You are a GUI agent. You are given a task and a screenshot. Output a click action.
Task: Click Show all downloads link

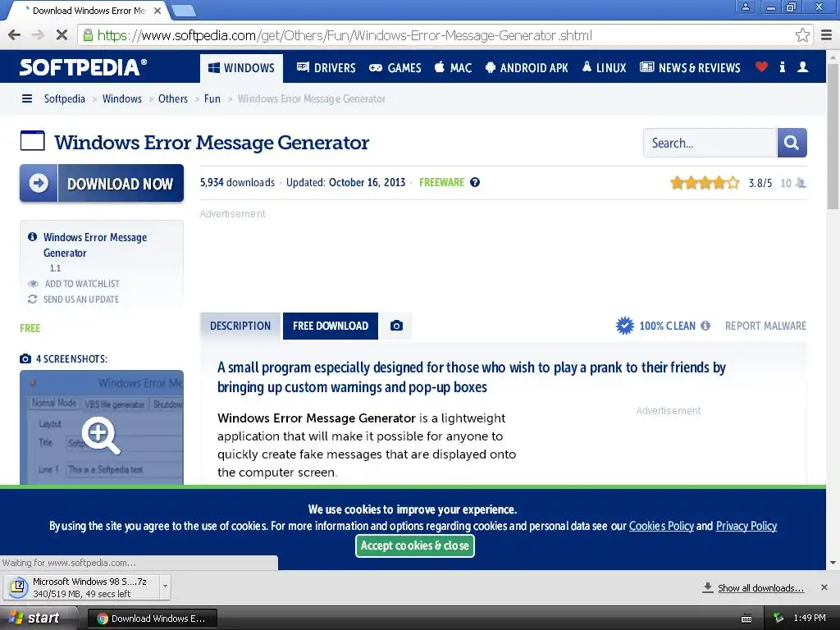tap(760, 587)
